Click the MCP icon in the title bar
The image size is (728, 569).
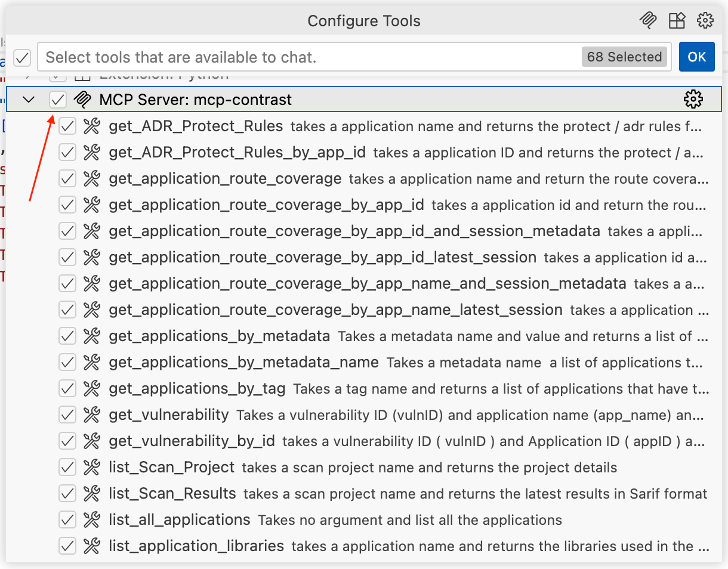click(647, 21)
